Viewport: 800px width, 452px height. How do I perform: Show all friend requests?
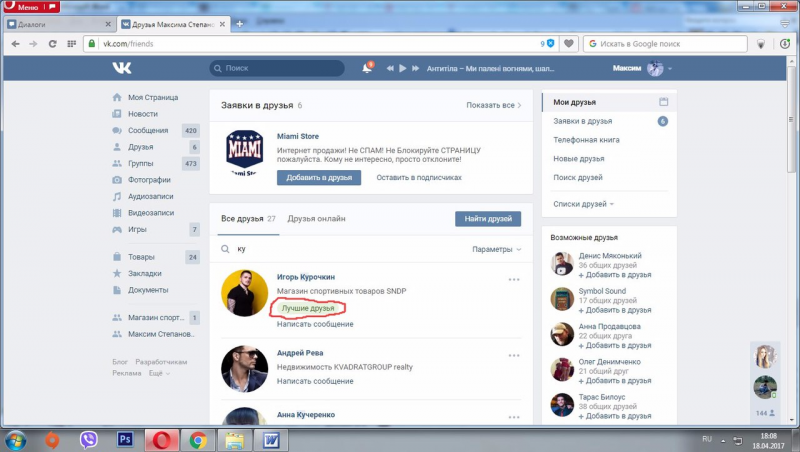pos(493,105)
